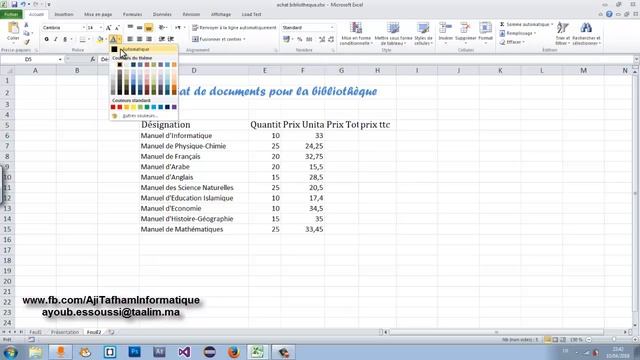
Task: Pick the standard purple color swatch
Action: point(174,107)
